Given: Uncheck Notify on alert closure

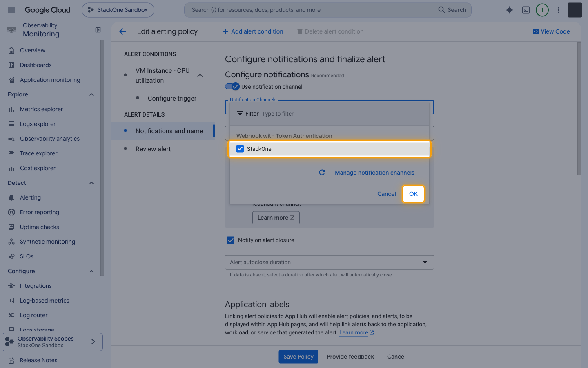Looking at the screenshot, I should click(231, 240).
